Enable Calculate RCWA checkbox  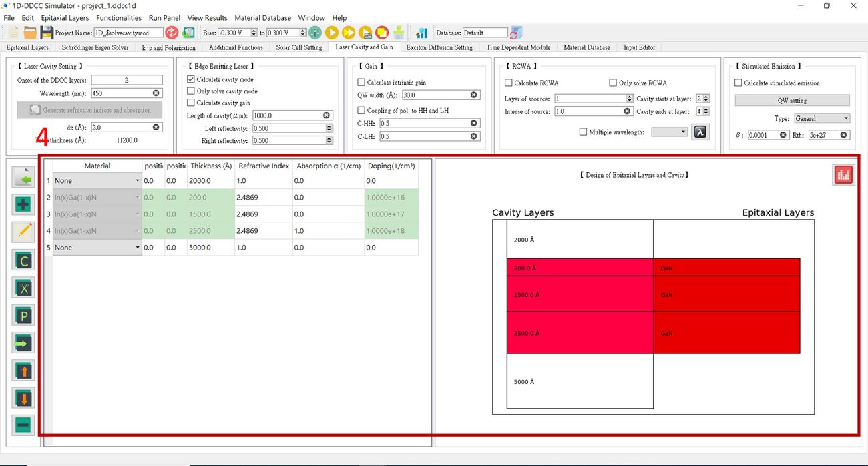[x=509, y=83]
